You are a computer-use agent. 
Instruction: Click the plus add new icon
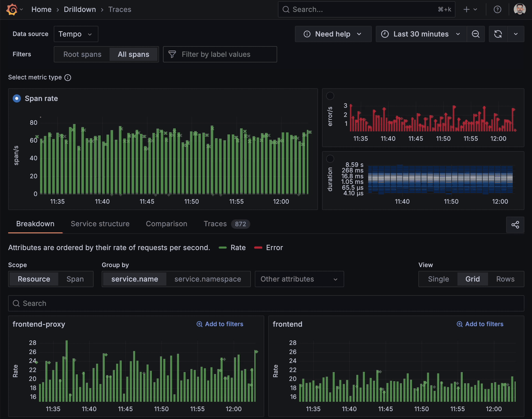[466, 10]
